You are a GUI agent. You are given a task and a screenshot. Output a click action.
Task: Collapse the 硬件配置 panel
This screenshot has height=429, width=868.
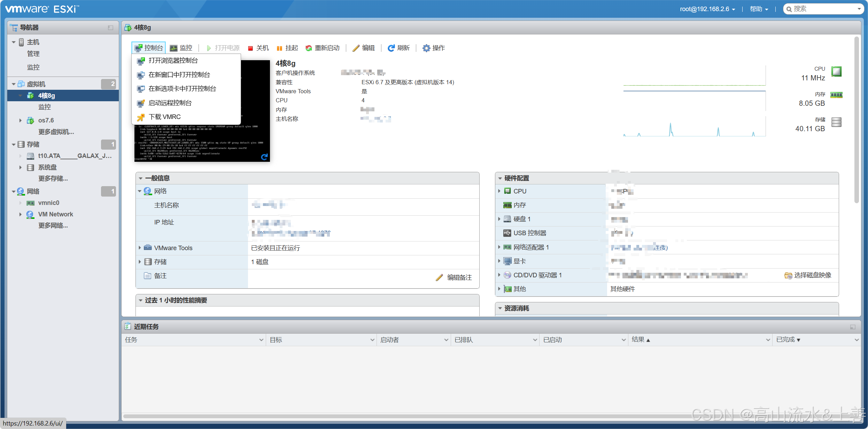click(x=500, y=178)
